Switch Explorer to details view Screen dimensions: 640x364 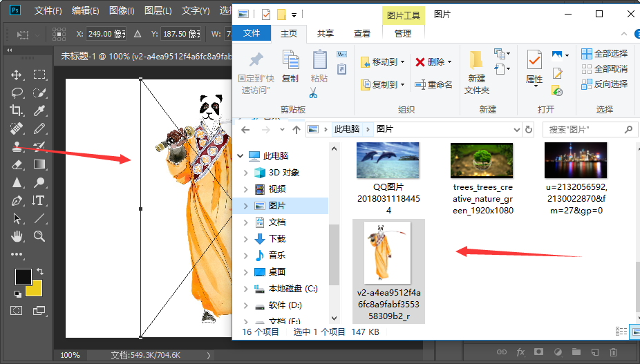(x=621, y=332)
